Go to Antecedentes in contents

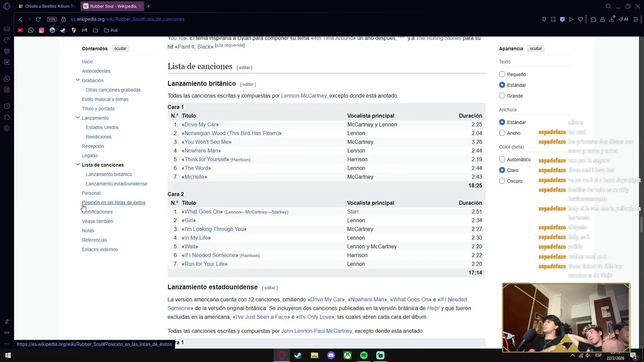(x=96, y=71)
